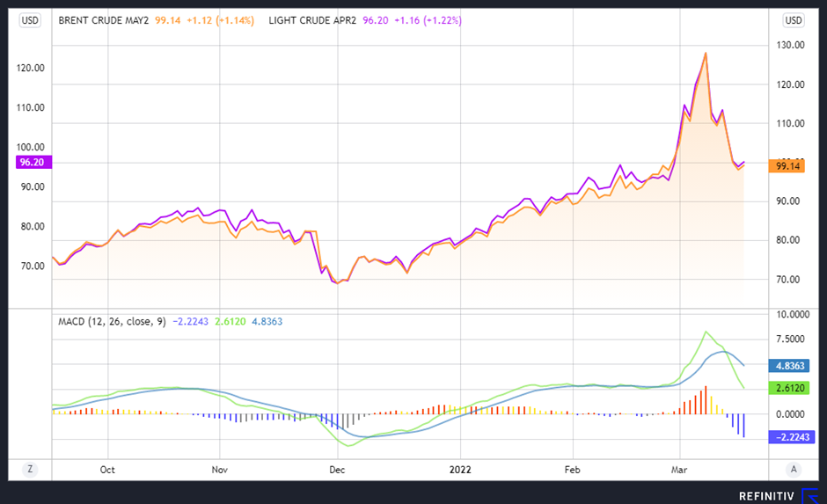Click the 2022 label on time axis

460,470
